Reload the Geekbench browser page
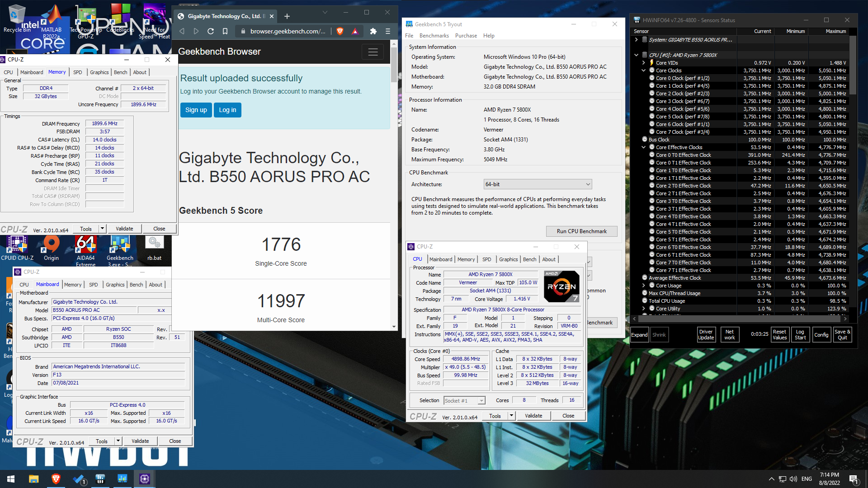Image resolution: width=868 pixels, height=488 pixels. click(211, 31)
